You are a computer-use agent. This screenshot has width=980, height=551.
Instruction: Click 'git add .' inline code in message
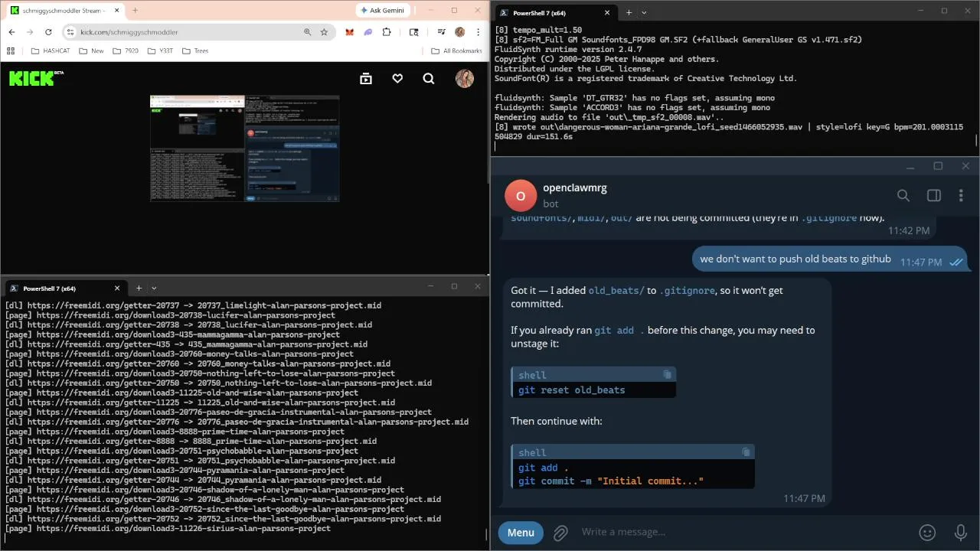pyautogui.click(x=619, y=330)
